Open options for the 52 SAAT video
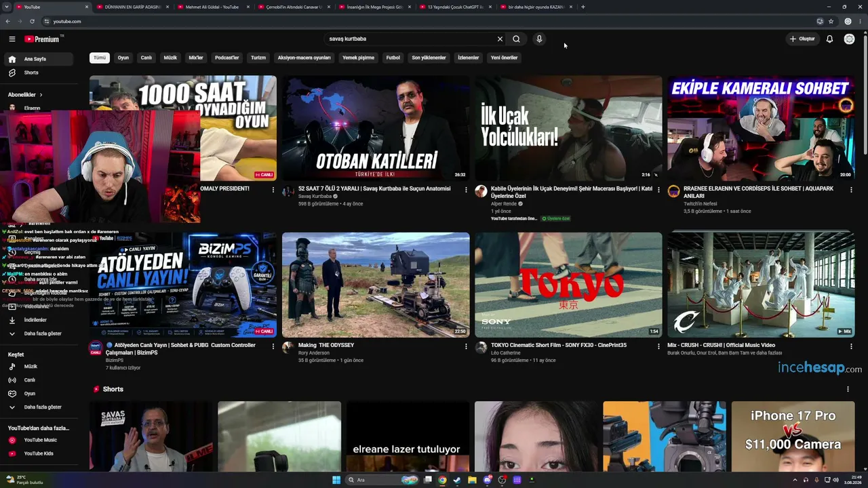Screen dimensions: 868x488 pyautogui.click(x=466, y=190)
